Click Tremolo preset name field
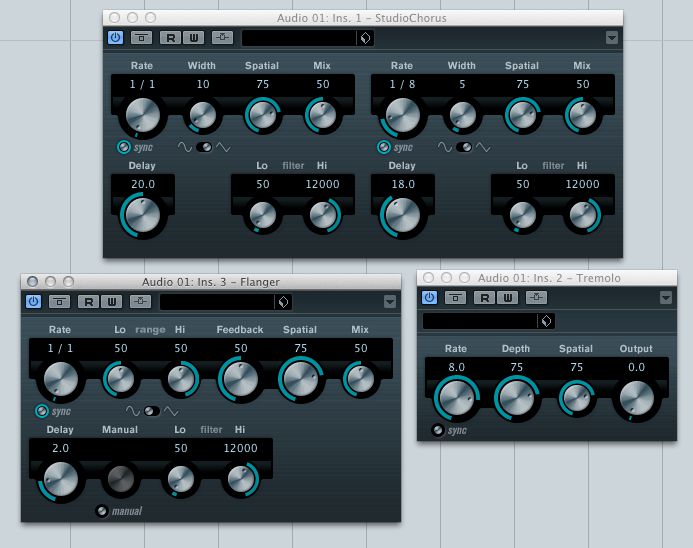This screenshot has width=693, height=548. pos(480,321)
